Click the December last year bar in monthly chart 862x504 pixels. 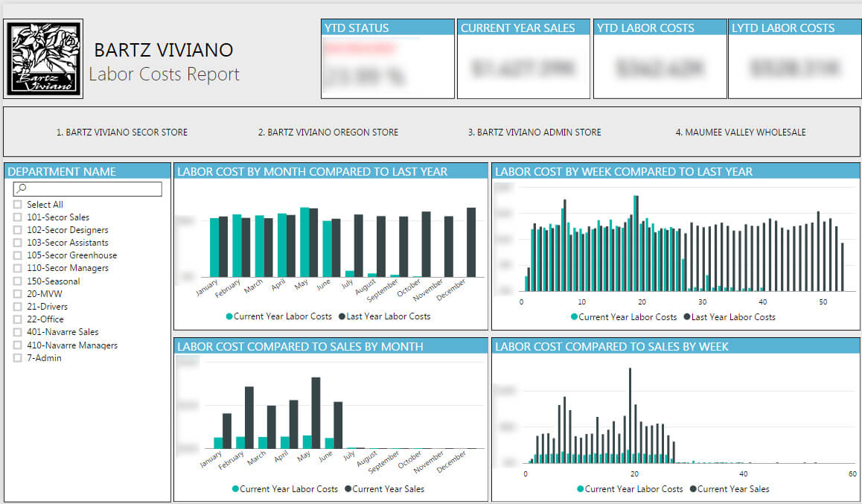click(x=471, y=243)
